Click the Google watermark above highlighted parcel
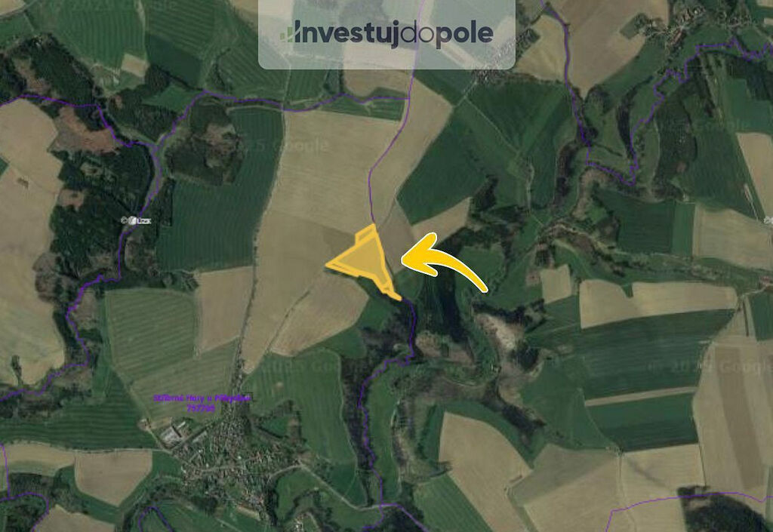The height and width of the screenshot is (532, 773). point(291,146)
